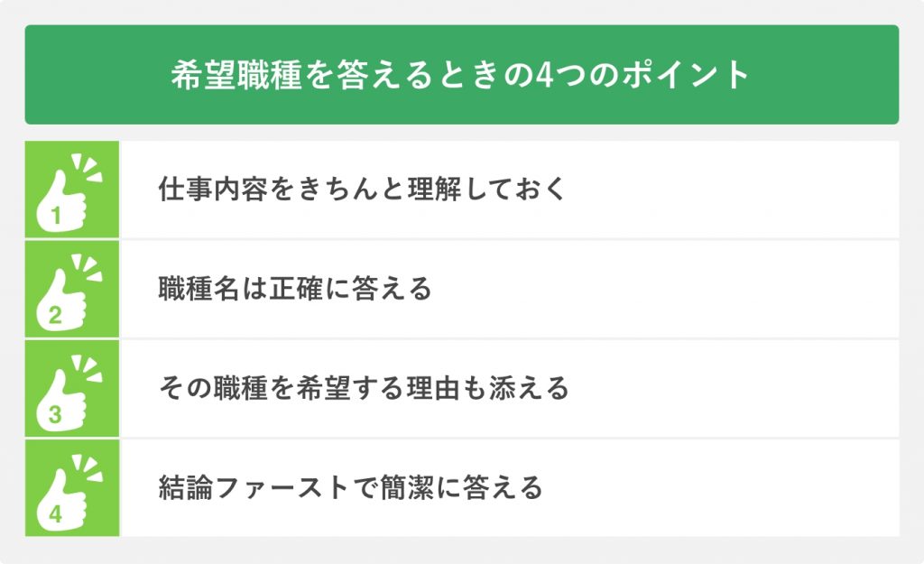Click the text 職種名は正確に答える
Image resolution: width=924 pixels, height=564 pixels.
coord(295,290)
